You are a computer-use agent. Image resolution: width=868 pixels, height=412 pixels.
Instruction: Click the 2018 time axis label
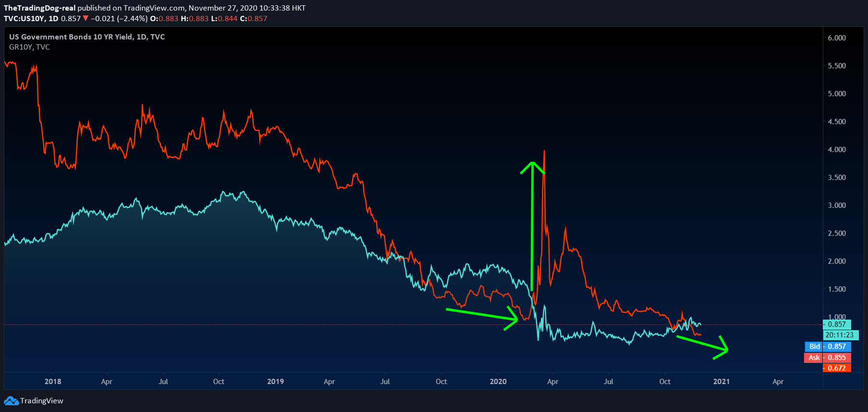53,381
